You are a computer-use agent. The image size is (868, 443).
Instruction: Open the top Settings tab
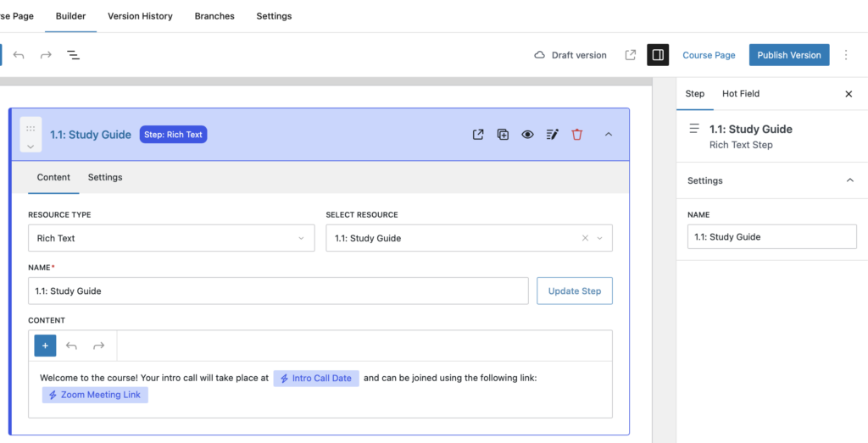[x=274, y=16]
